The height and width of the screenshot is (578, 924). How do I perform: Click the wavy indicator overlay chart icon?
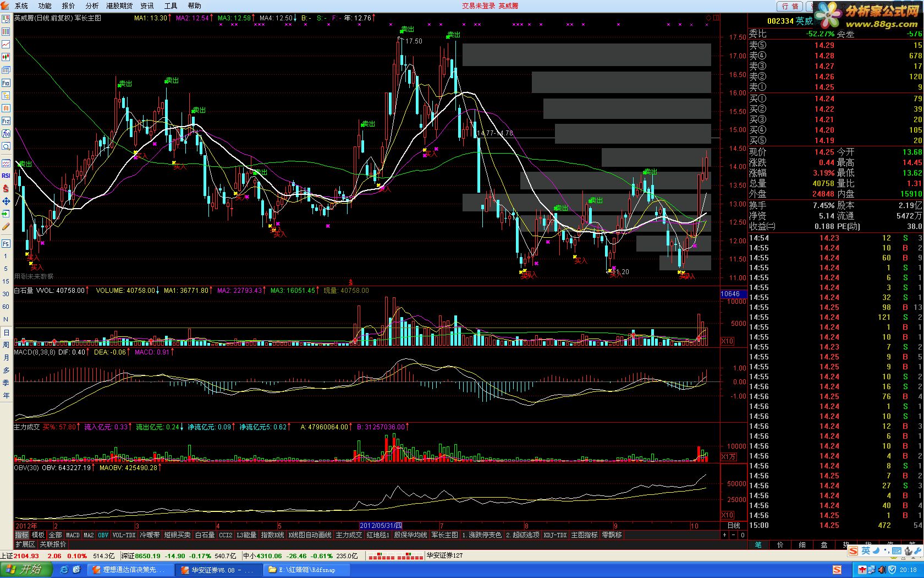tap(6, 163)
